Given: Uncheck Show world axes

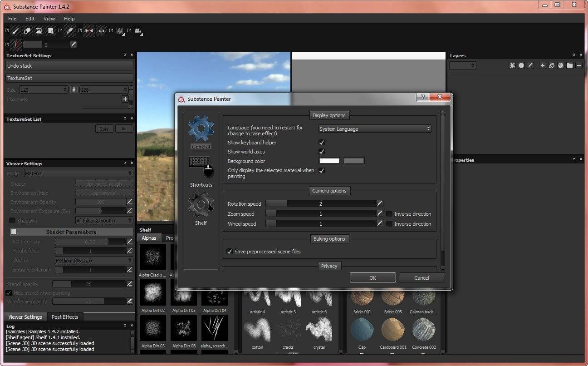Looking at the screenshot, I should 322,152.
